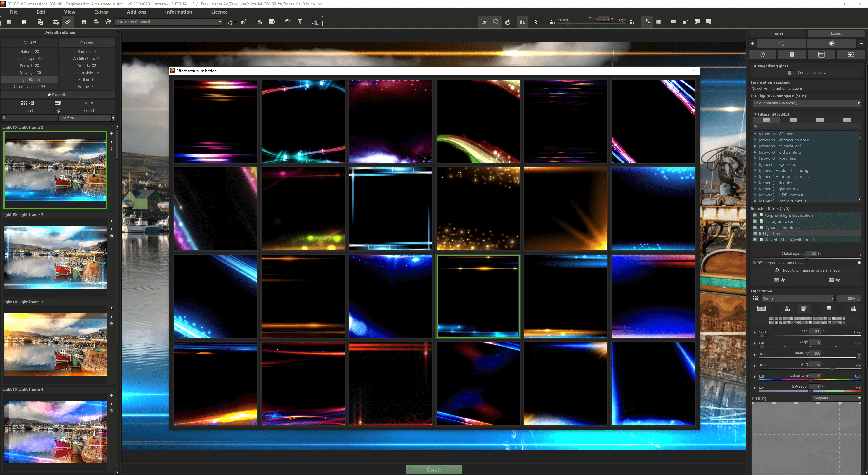Open the expert filter settings sliders panel
Screen dimensions: 868x475
pyautogui.click(x=851, y=54)
